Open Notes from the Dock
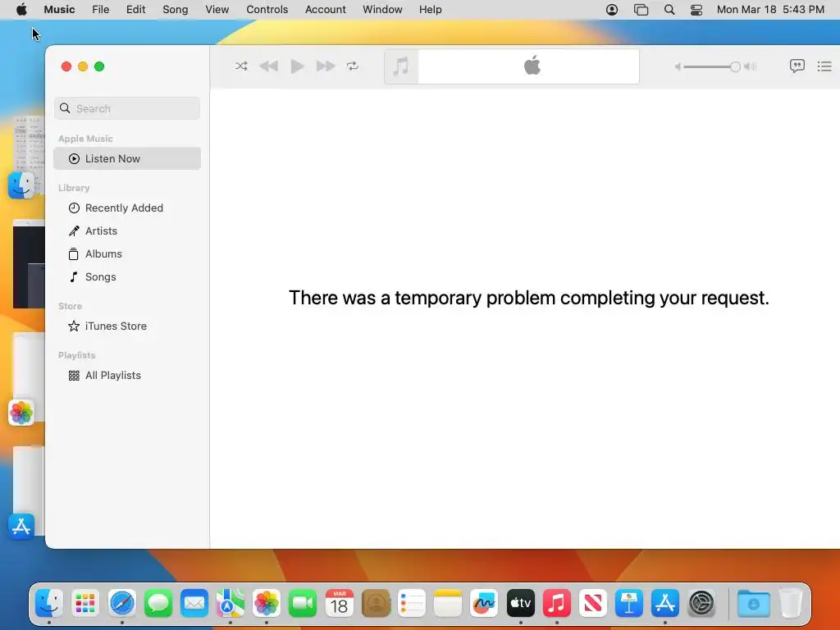The image size is (840, 630). [448, 603]
